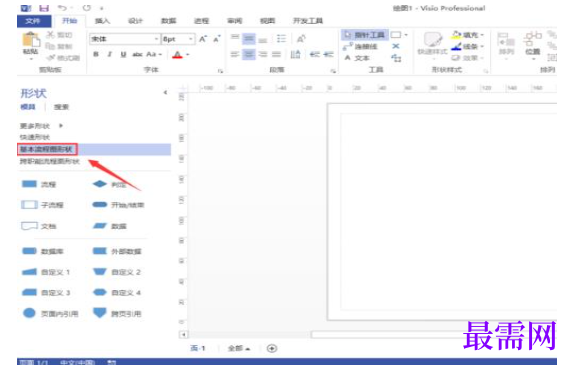Screen dimensions: 575x367
Task: Click the Undo arrow icon
Action: pyautogui.click(x=62, y=8)
